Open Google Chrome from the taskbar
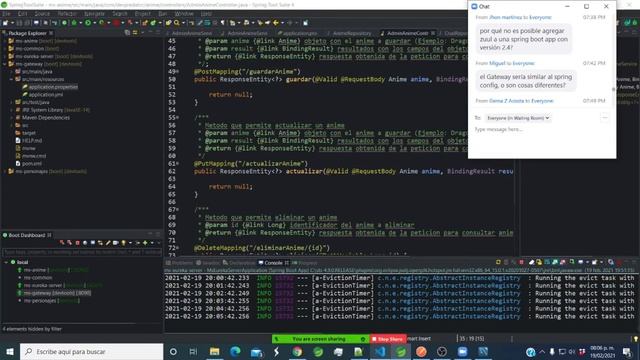This screenshot has width=640, height=360. tap(297, 351)
